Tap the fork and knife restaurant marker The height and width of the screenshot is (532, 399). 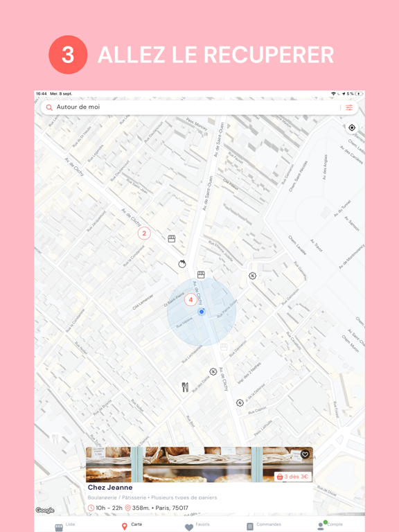(x=185, y=387)
